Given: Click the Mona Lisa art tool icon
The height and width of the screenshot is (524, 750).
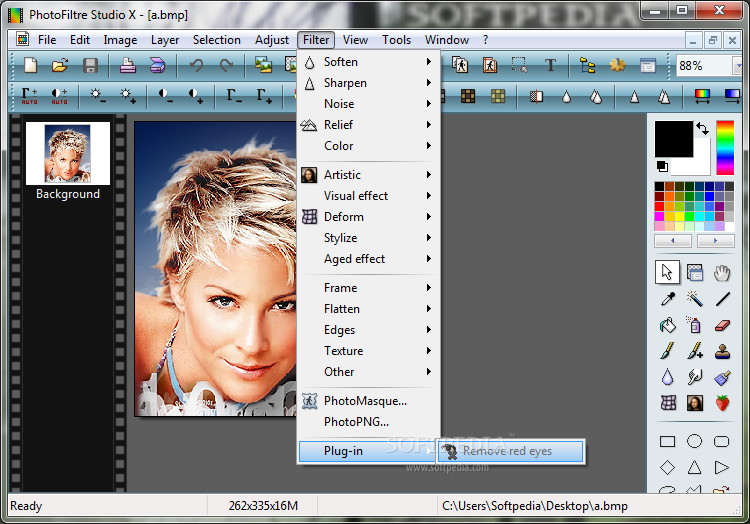Looking at the screenshot, I should (x=695, y=403).
